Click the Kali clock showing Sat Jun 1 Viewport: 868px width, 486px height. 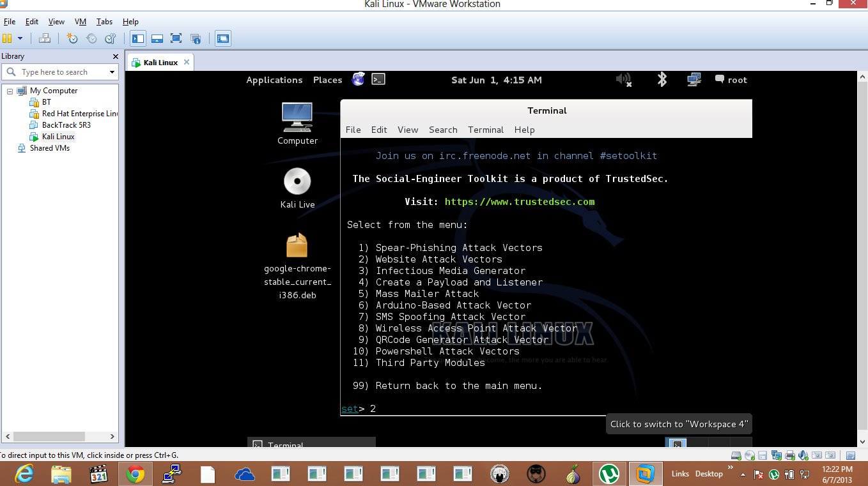click(x=497, y=80)
